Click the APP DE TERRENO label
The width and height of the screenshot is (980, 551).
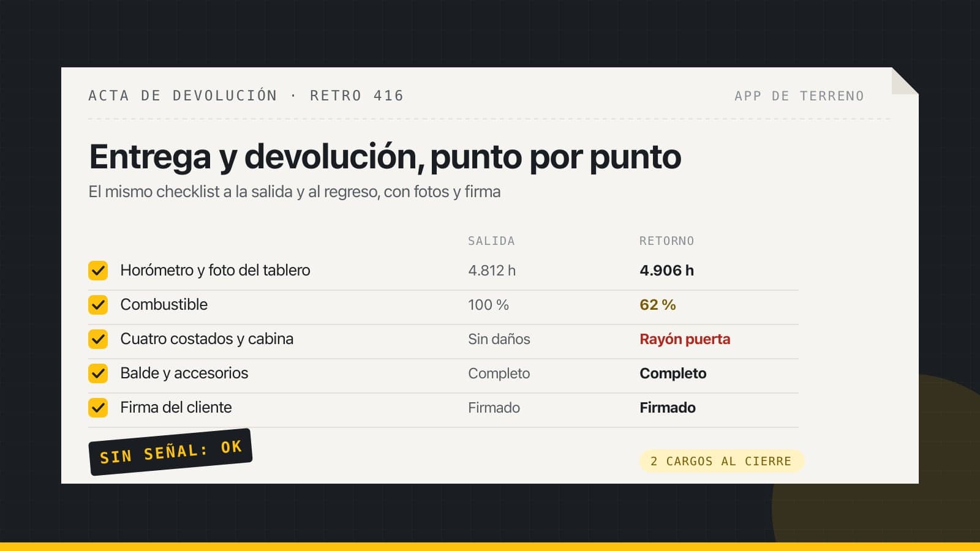click(x=799, y=96)
